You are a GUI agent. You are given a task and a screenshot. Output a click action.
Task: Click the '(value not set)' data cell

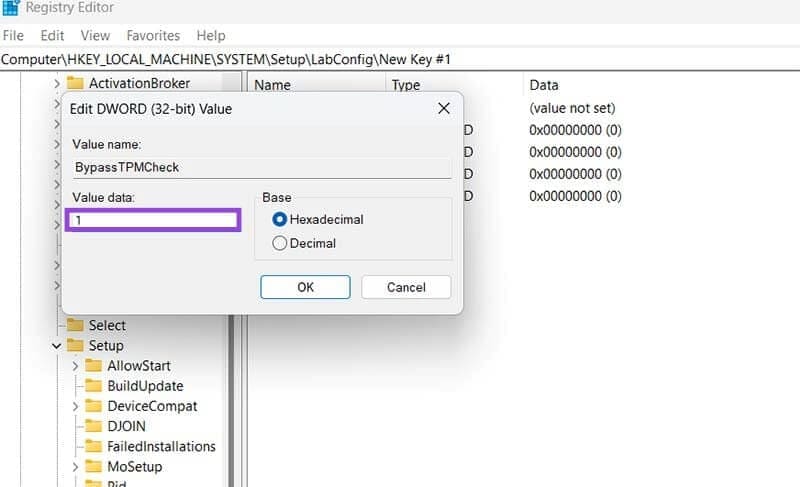tap(572, 108)
